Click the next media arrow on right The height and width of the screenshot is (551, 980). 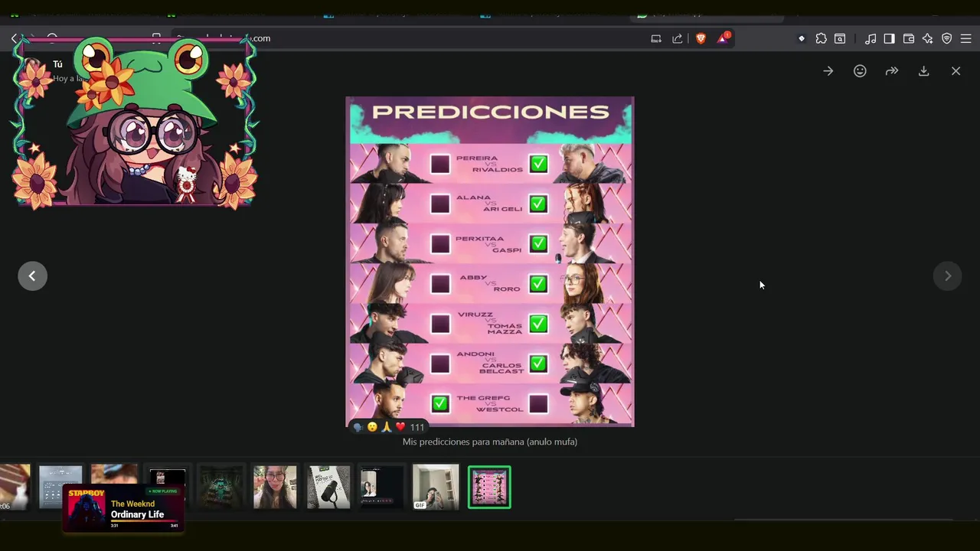[948, 276]
